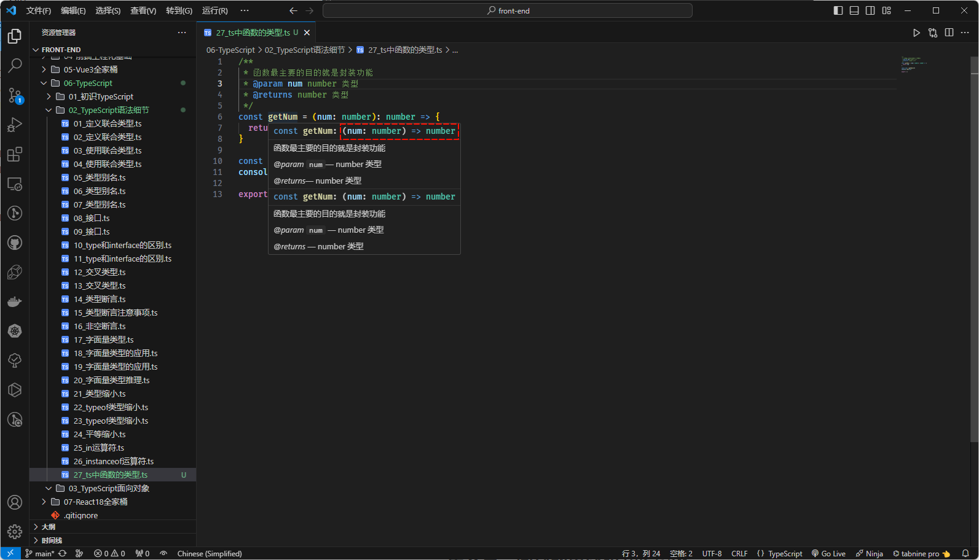979x560 pixels.
Task: Click the front-end command center search box
Action: tap(508, 10)
